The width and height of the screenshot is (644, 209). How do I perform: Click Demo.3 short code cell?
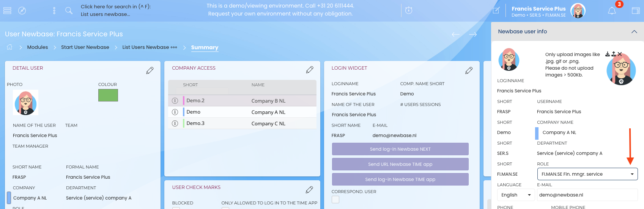pos(195,123)
